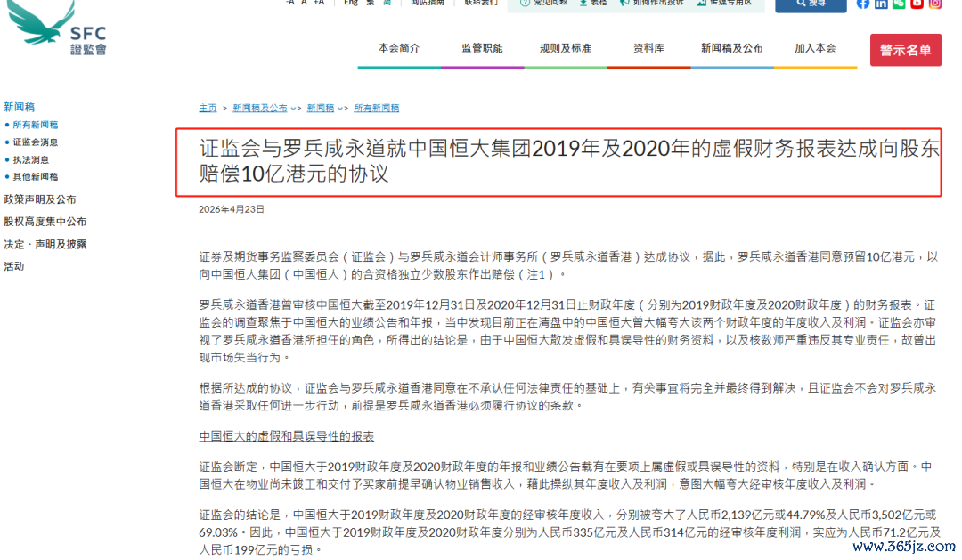Click the article headline about 中国恒大集团
The width and height of the screenshot is (962, 560).
[568, 161]
